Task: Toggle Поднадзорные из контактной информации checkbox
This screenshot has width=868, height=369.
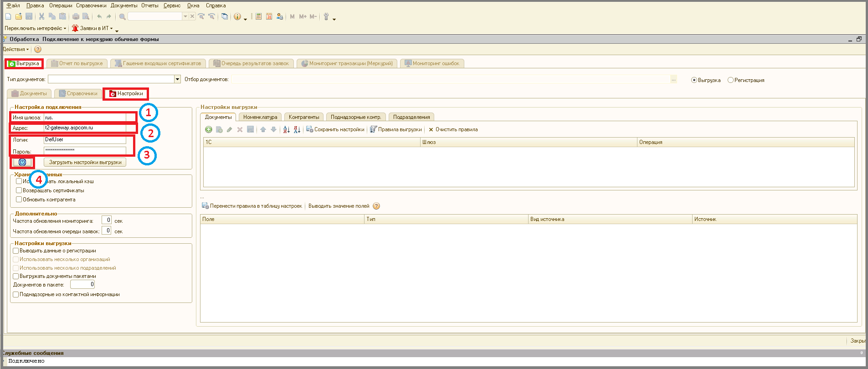Action: pos(16,294)
